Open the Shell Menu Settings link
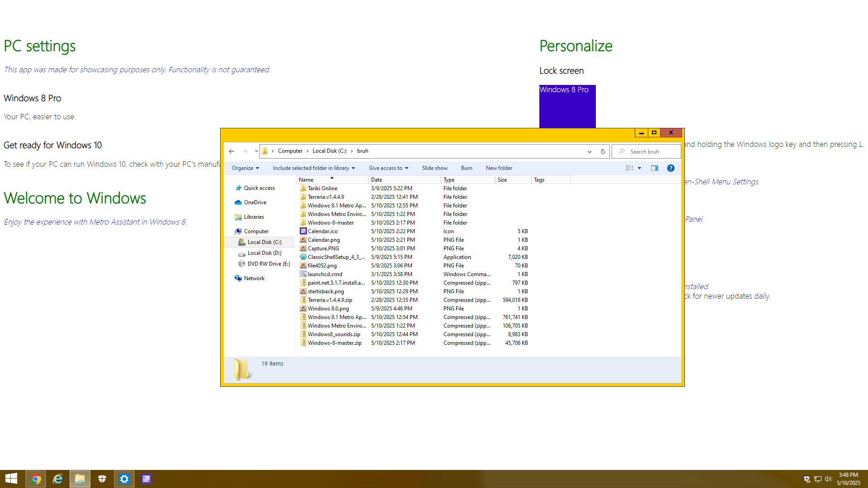Image resolution: width=868 pixels, height=488 pixels. coord(722,182)
